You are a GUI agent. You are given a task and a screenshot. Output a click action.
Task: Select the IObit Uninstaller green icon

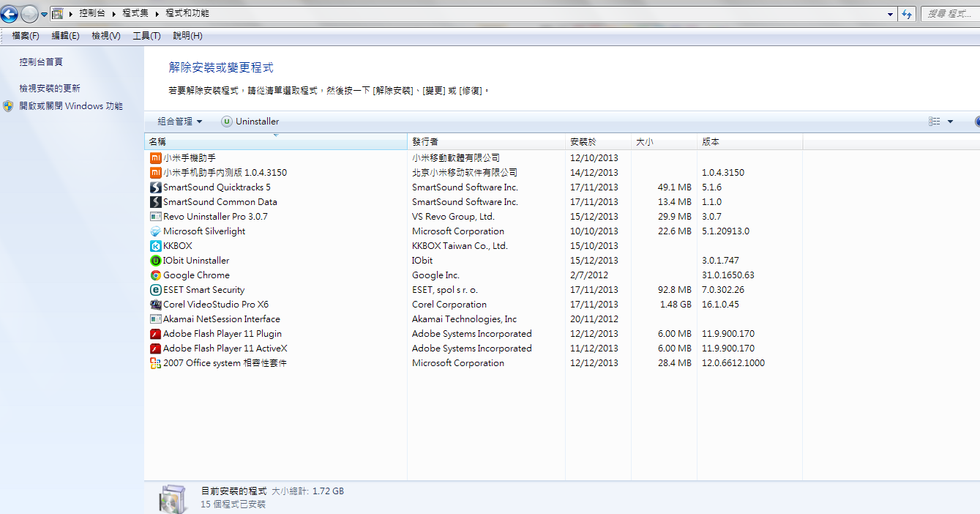pyautogui.click(x=155, y=261)
